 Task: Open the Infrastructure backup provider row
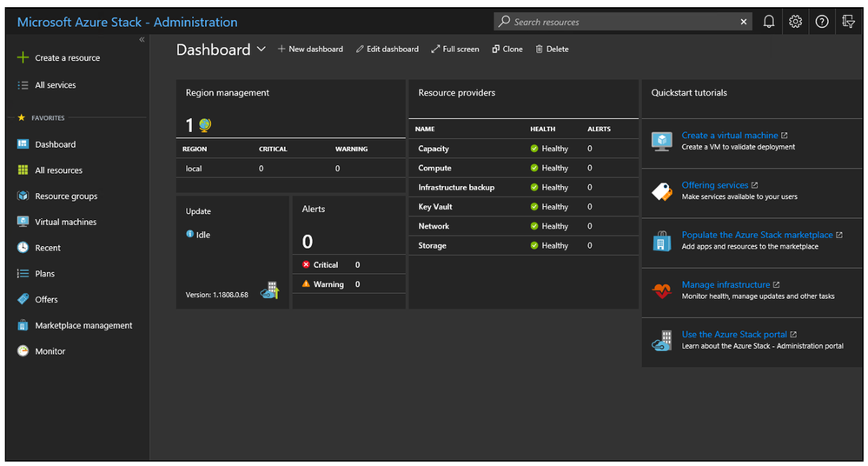(524, 187)
